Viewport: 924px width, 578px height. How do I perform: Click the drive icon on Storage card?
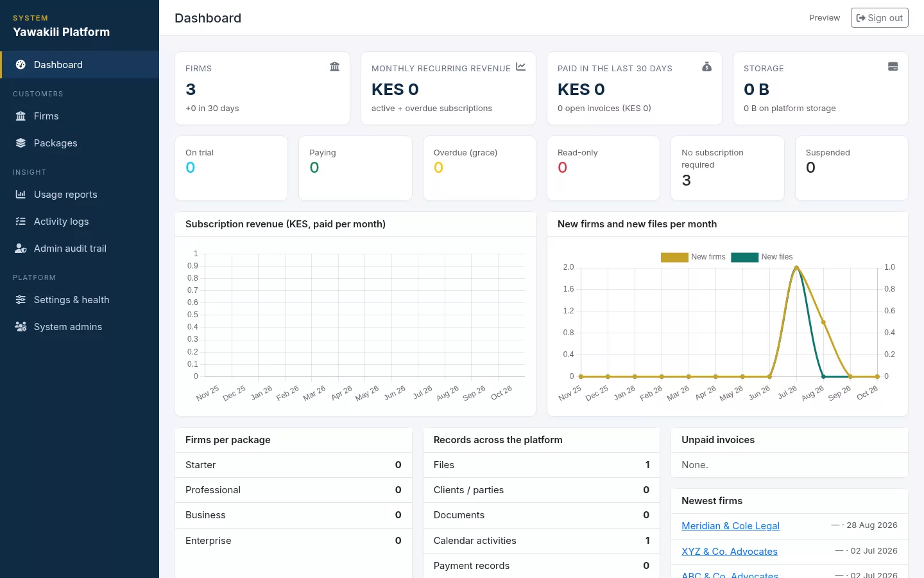[893, 67]
